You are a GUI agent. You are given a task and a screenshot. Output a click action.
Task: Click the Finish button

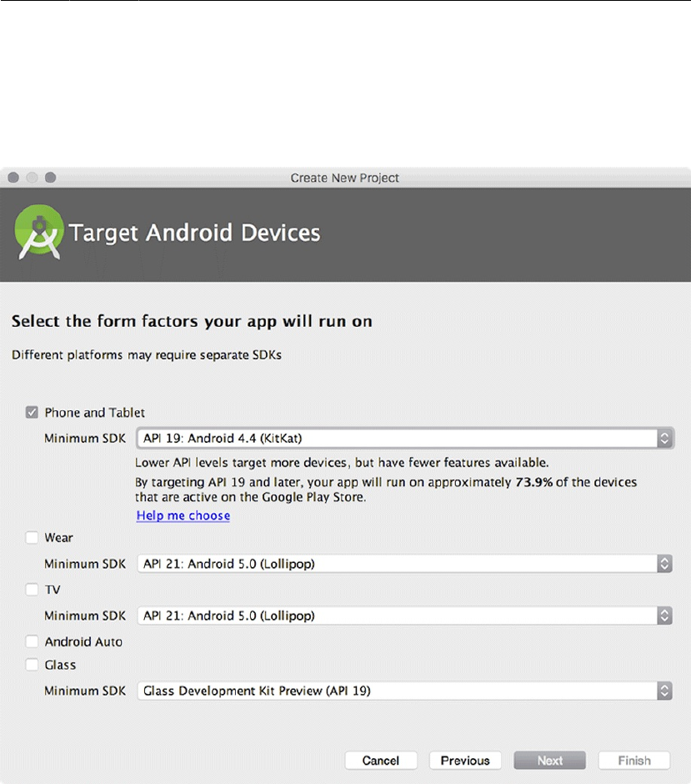pos(634,761)
